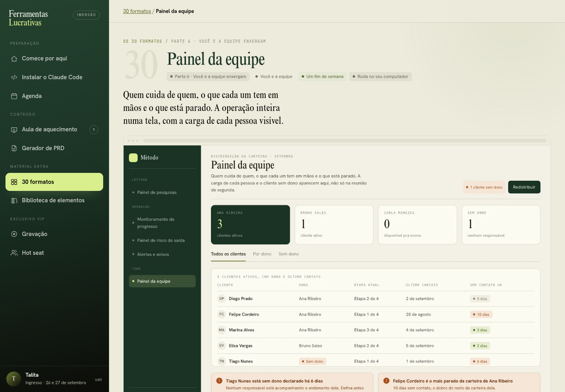Click the code brackets icon for Instalar o Claude Code

click(x=14, y=77)
